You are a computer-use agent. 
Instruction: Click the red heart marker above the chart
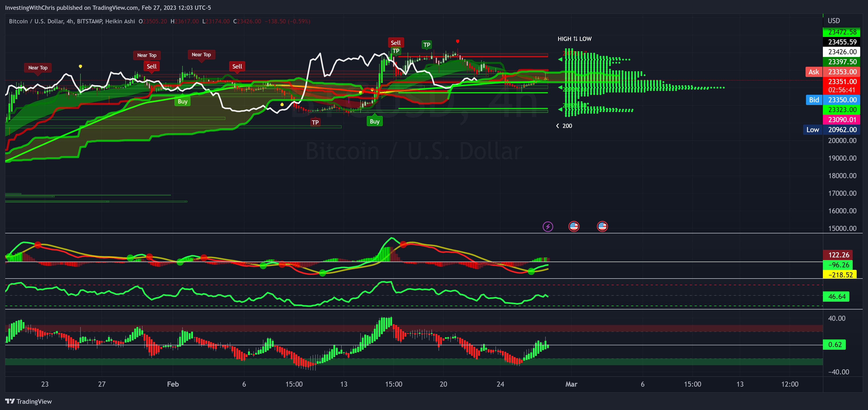point(458,41)
